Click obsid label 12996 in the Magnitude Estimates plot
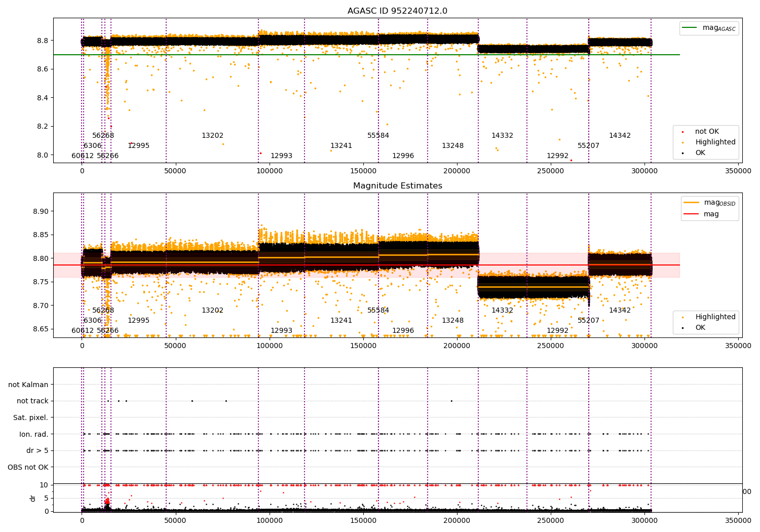760x532 pixels. point(403,331)
